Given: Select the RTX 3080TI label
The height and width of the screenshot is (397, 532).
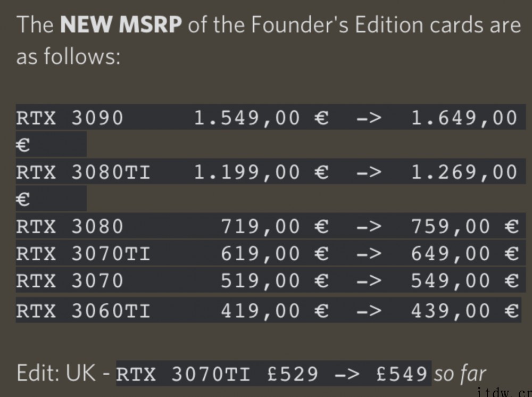Looking at the screenshot, I should (x=83, y=172).
